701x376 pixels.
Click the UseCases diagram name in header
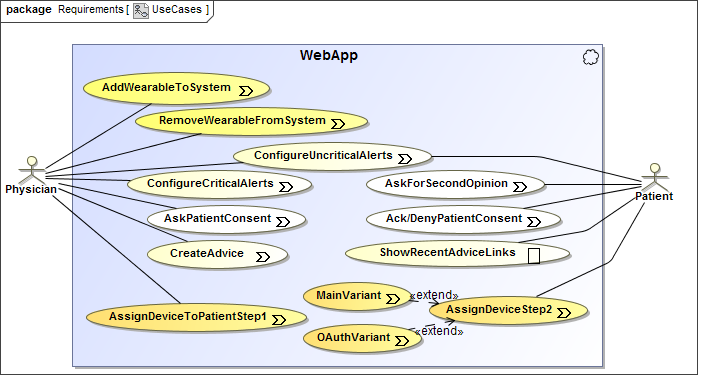177,9
